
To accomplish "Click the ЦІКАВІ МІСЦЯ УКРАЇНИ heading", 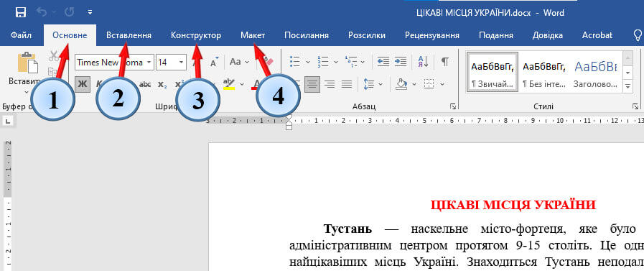I will pos(513,205).
